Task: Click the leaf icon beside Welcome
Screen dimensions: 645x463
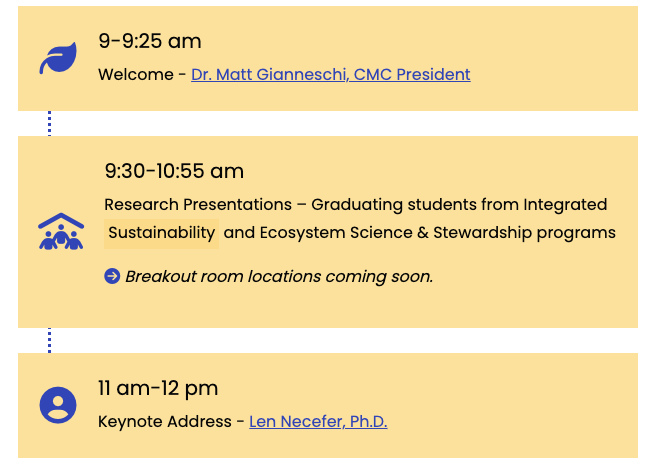Action: pos(58,58)
